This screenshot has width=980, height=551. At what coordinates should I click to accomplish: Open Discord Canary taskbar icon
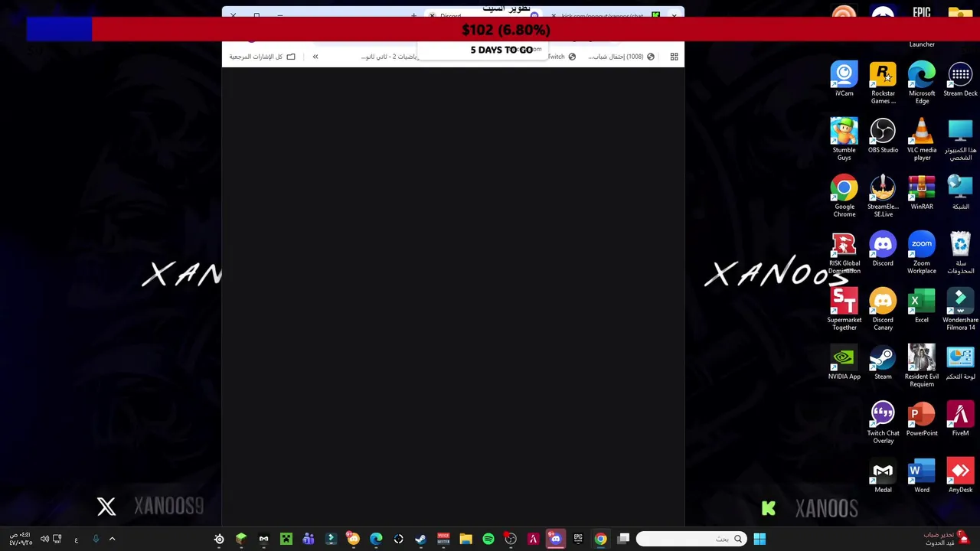(x=353, y=539)
